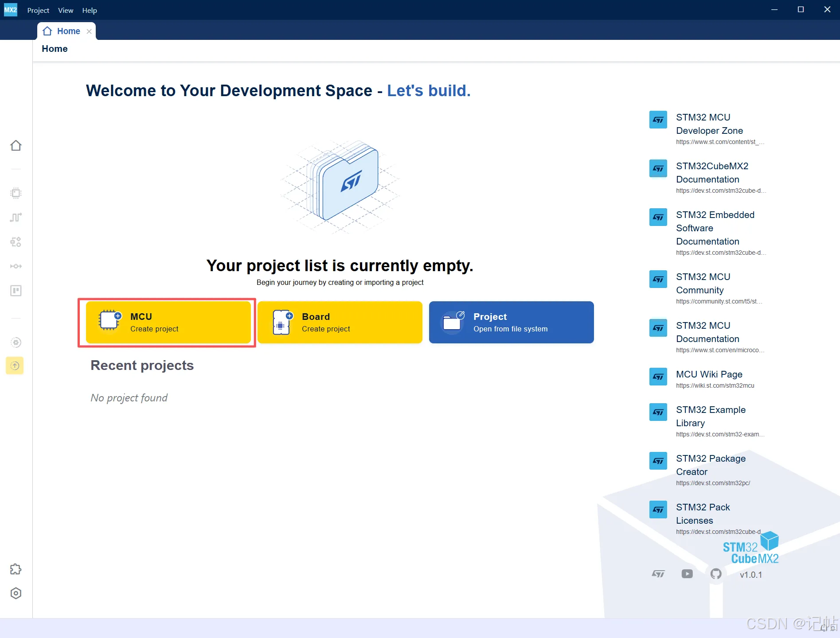Open the hexagon settings icon in the sidebar
The width and height of the screenshot is (840, 638).
(16, 594)
